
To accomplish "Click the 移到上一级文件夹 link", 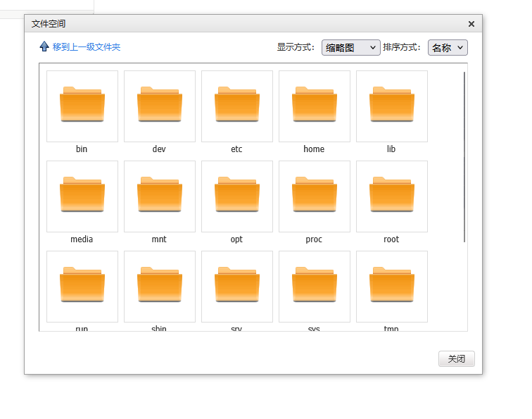I will pyautogui.click(x=86, y=47).
